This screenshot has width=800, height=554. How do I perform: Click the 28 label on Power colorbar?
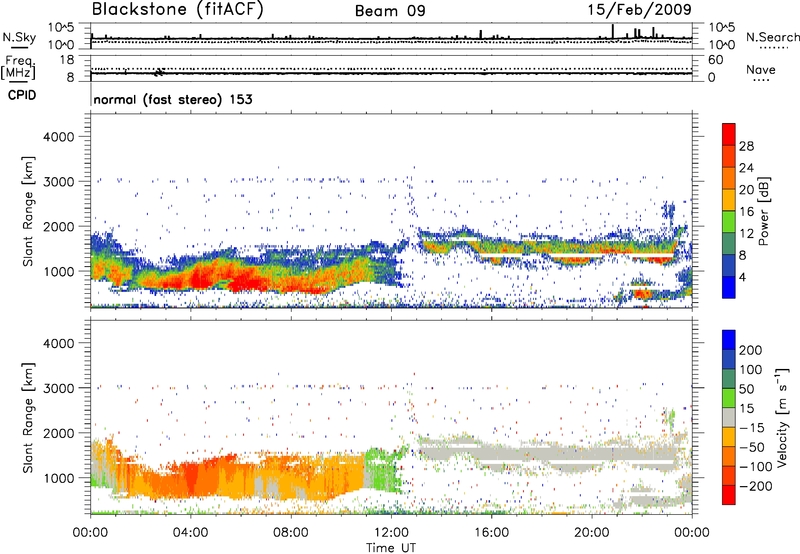coord(746,146)
